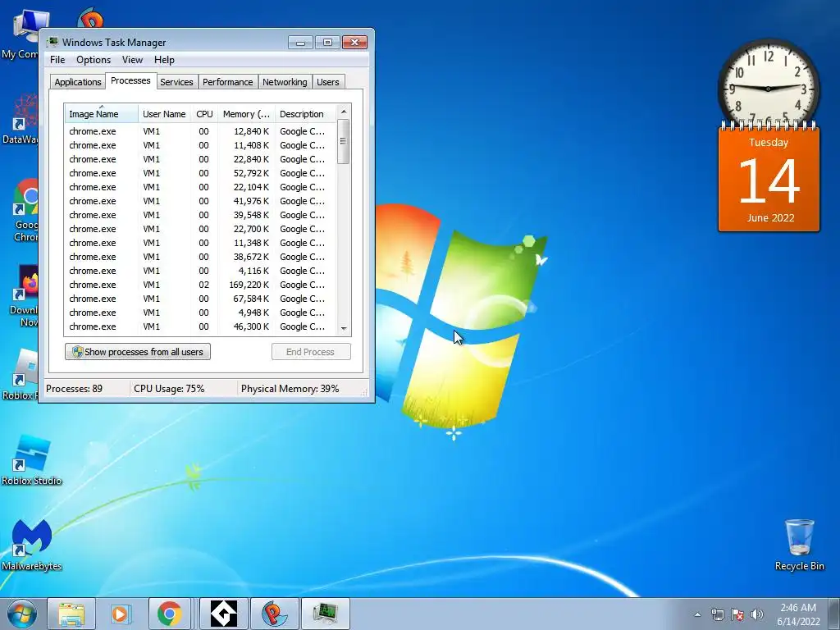Open the Recycle Bin desktop icon
Viewport: 840px width, 630px height.
tap(799, 545)
